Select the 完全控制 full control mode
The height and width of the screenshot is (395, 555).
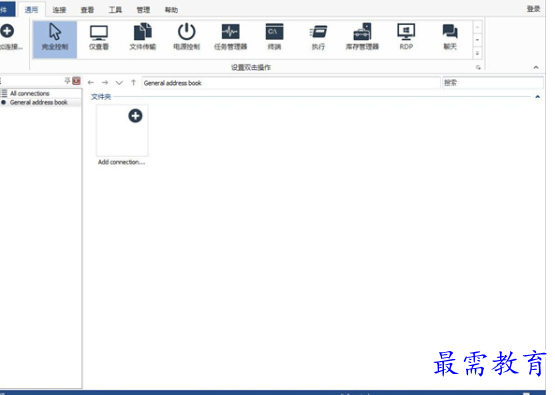[55, 39]
